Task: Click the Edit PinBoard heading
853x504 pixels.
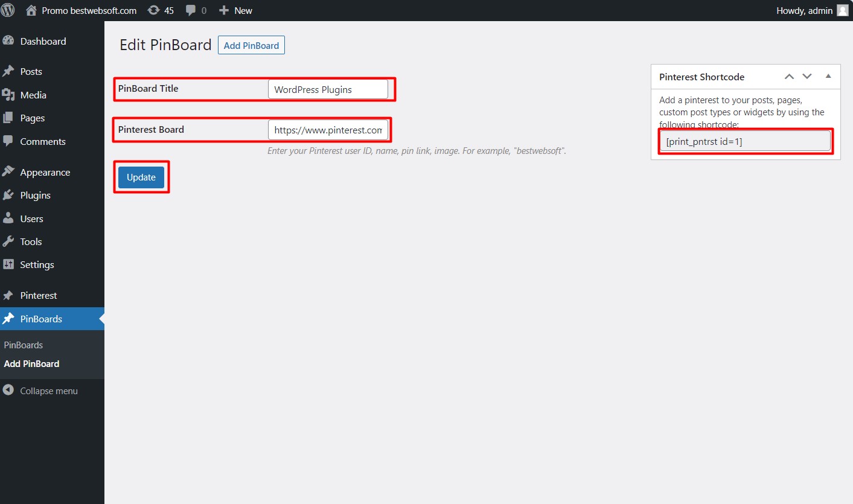Action: pos(165,45)
